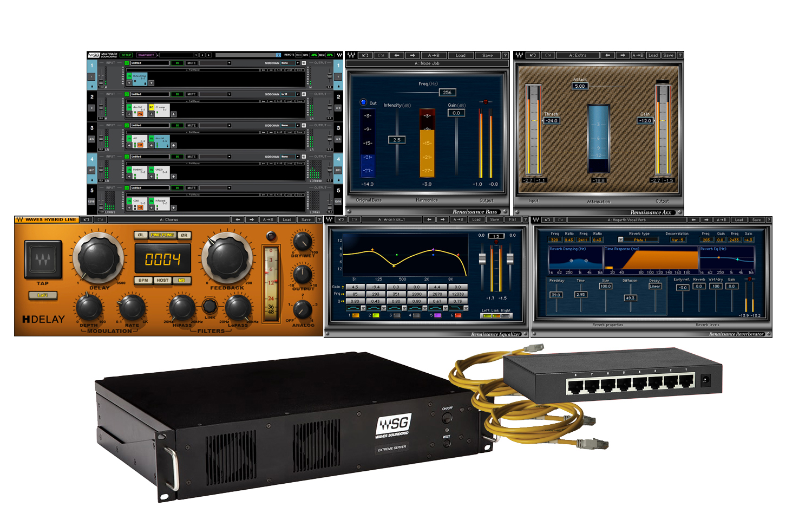Click the Intensity slider handle in Renaissance Bass
The height and width of the screenshot is (519, 812).
(x=397, y=140)
